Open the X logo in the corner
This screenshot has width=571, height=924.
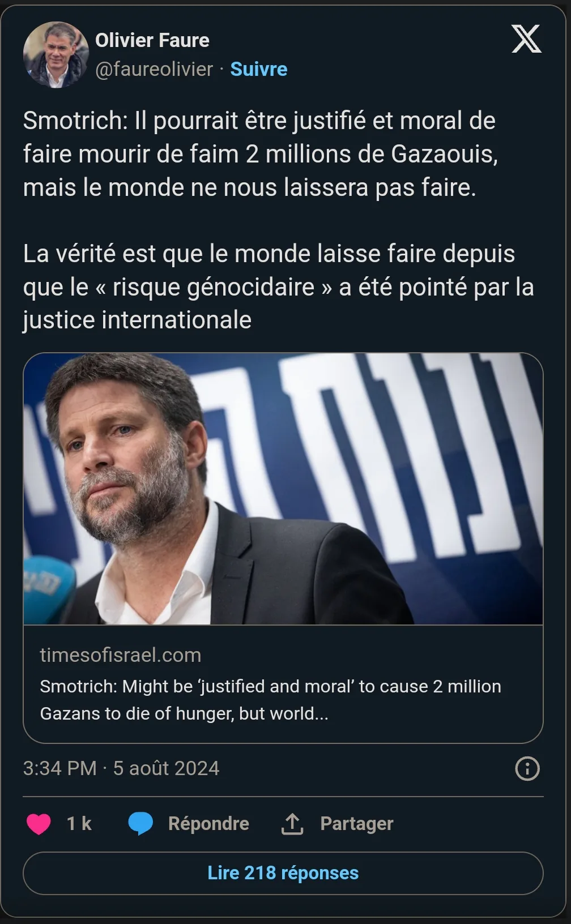(x=526, y=39)
